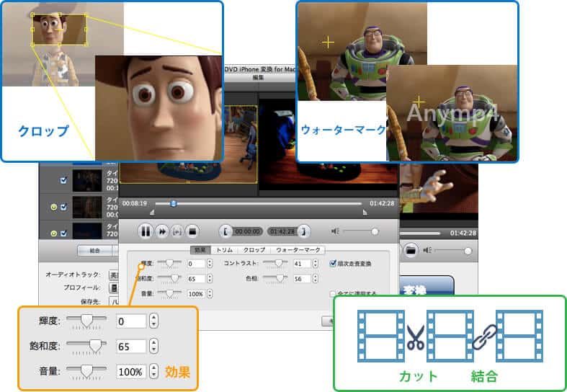
Task: Click the trim start time field 00:00:00
Action: tap(247, 231)
